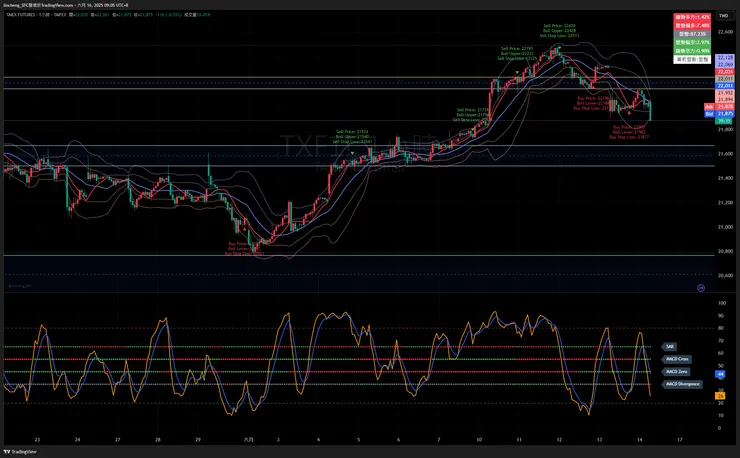Click the orange oscillator value 26

720,396
